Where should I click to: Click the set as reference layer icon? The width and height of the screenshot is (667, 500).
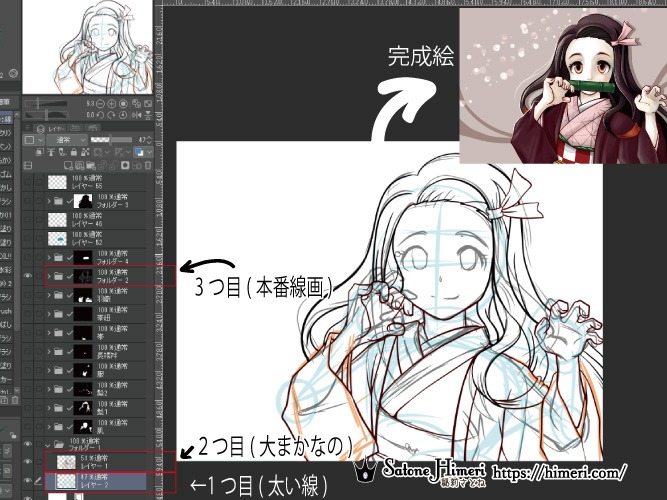[x=51, y=152]
